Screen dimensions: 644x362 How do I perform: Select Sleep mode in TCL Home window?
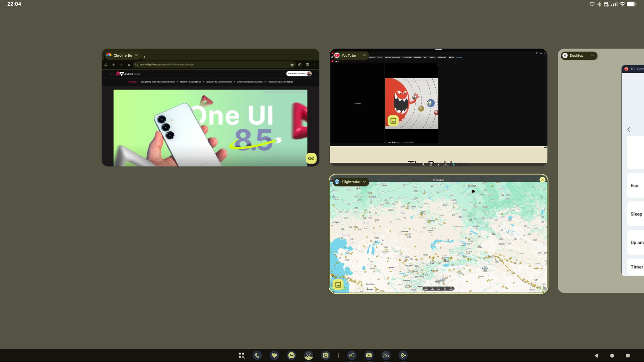[635, 214]
